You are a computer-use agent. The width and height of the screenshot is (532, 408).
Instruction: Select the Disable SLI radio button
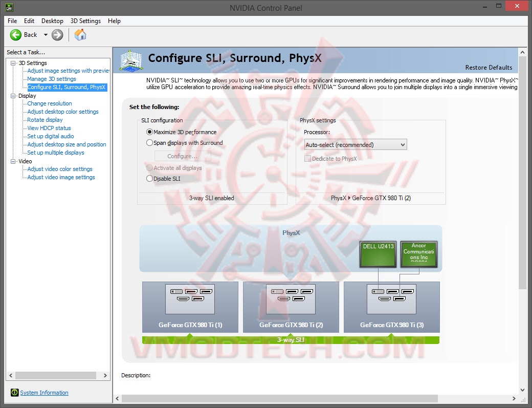coord(149,179)
